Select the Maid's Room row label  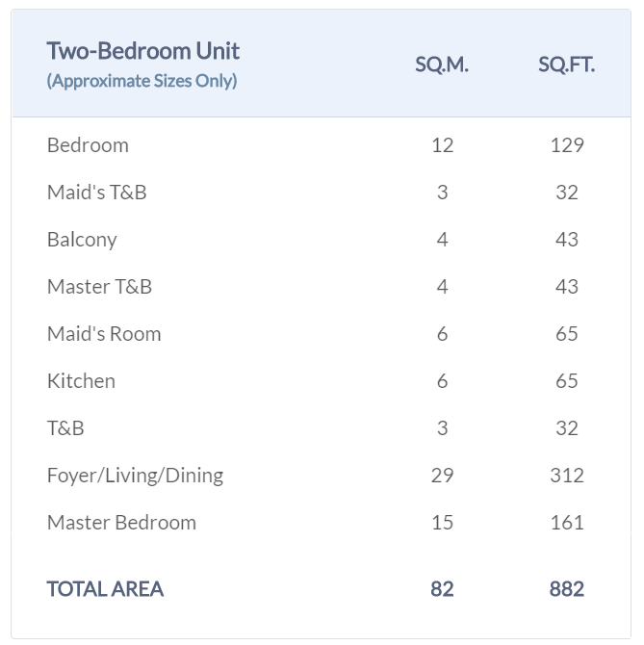pyautogui.click(x=104, y=334)
